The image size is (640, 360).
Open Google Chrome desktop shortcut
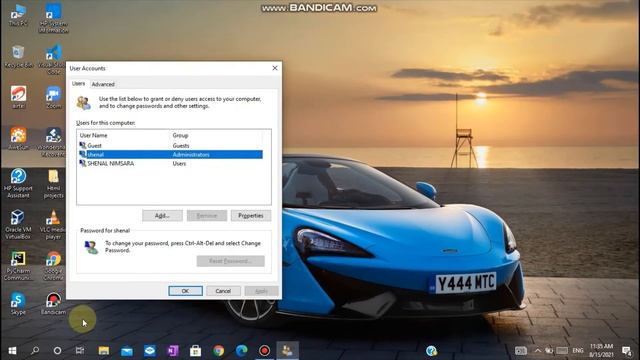click(x=53, y=266)
